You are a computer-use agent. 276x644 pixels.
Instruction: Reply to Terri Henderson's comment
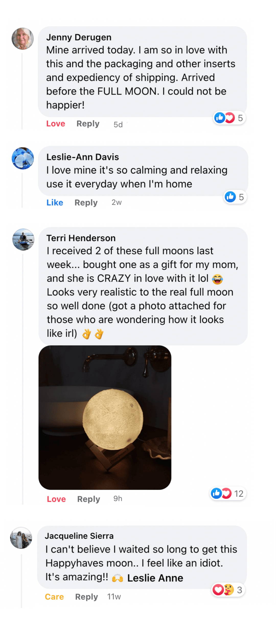[88, 499]
